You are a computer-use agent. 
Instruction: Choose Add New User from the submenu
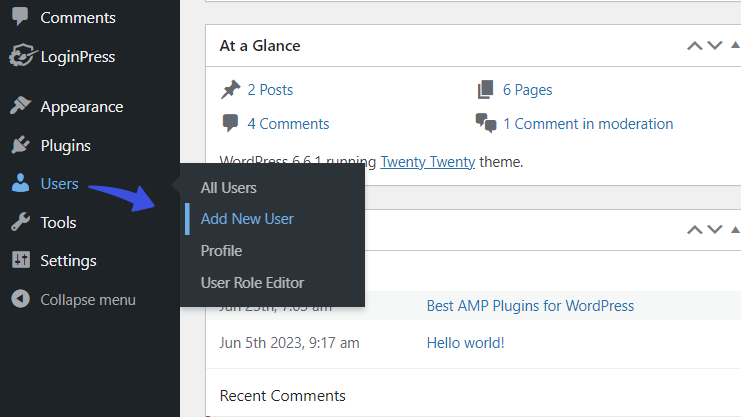point(247,219)
